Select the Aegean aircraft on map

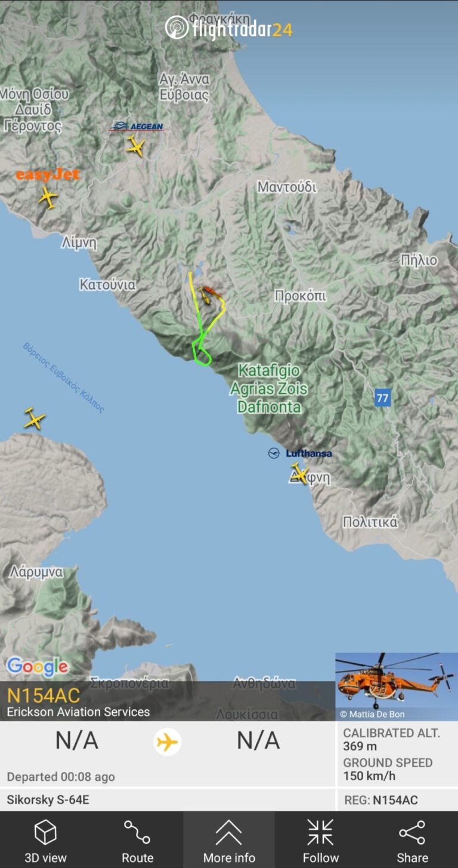click(x=136, y=146)
